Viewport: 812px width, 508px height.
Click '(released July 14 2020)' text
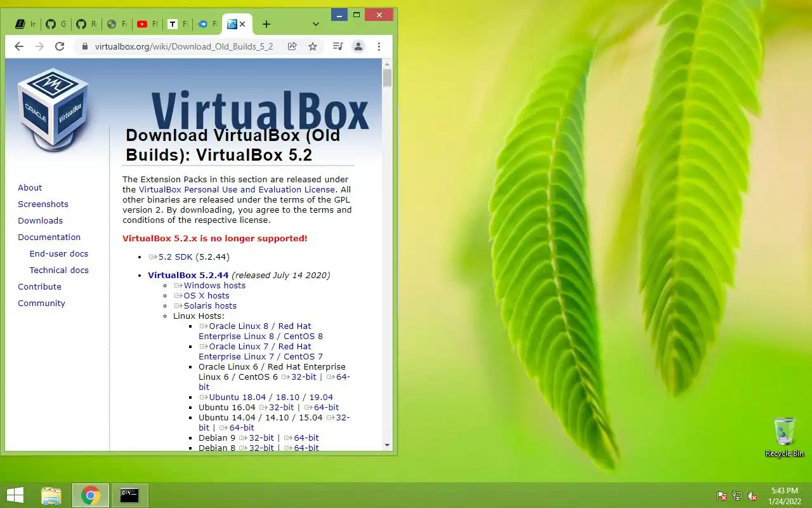coord(281,276)
